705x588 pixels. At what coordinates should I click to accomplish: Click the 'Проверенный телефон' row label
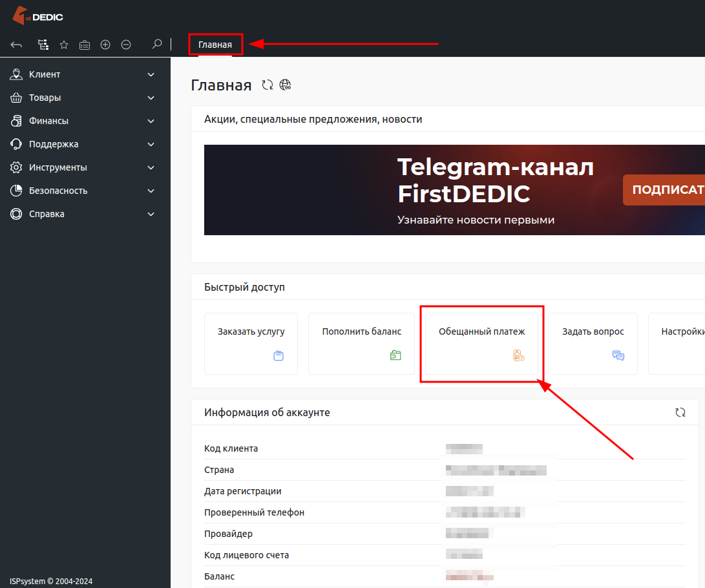[254, 512]
